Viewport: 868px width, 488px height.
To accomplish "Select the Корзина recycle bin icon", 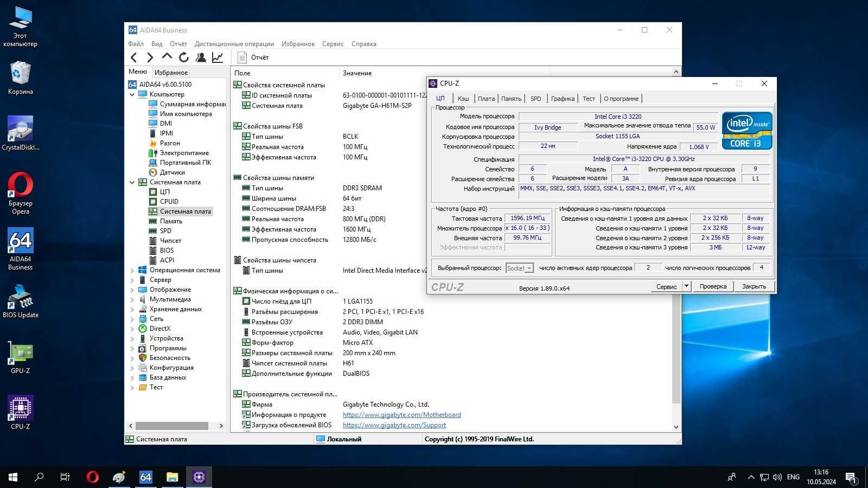I will point(20,78).
